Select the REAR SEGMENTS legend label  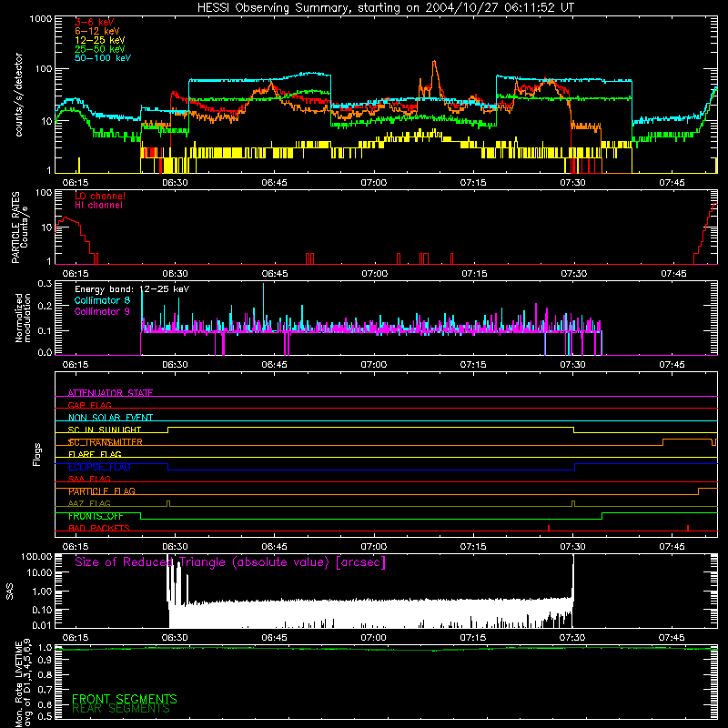[x=121, y=709]
